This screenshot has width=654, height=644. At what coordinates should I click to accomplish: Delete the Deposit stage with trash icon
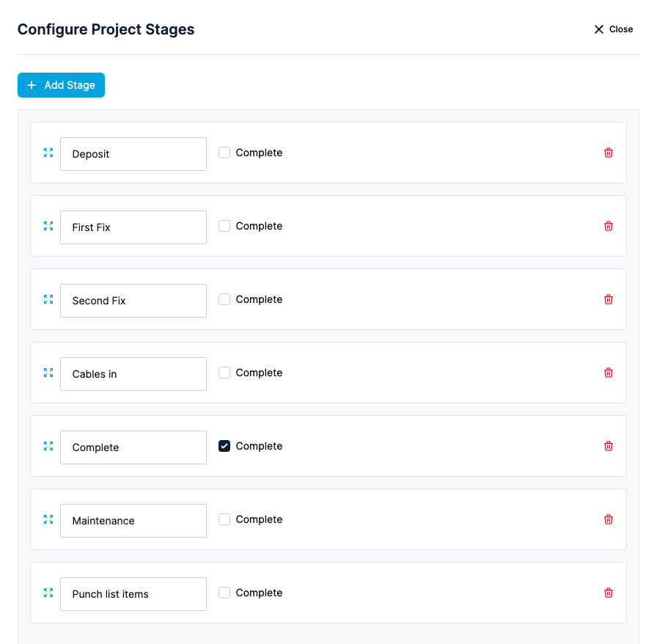pyautogui.click(x=608, y=153)
